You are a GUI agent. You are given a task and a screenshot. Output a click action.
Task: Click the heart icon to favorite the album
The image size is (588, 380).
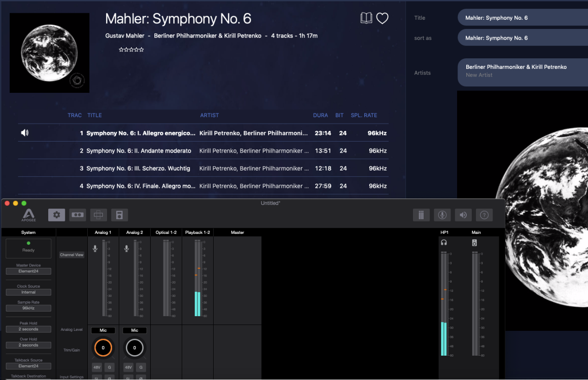382,18
